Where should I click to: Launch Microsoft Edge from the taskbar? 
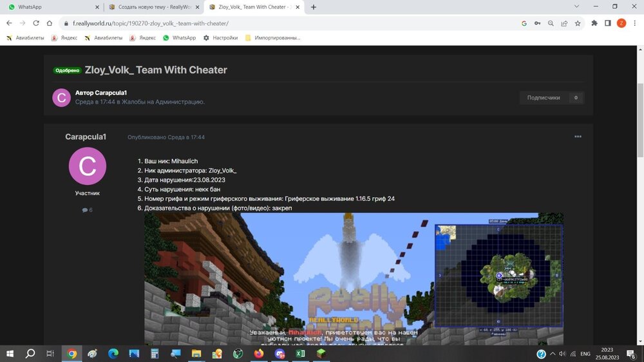(x=113, y=354)
